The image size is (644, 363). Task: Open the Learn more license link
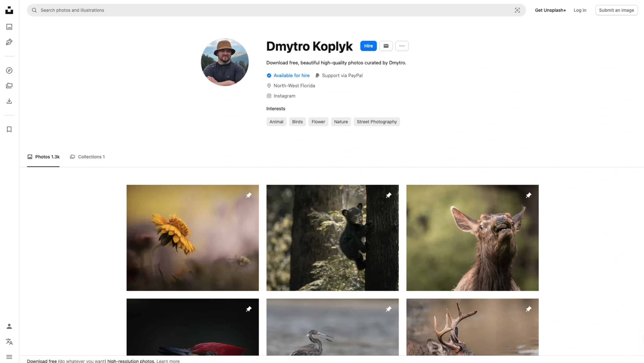168,361
